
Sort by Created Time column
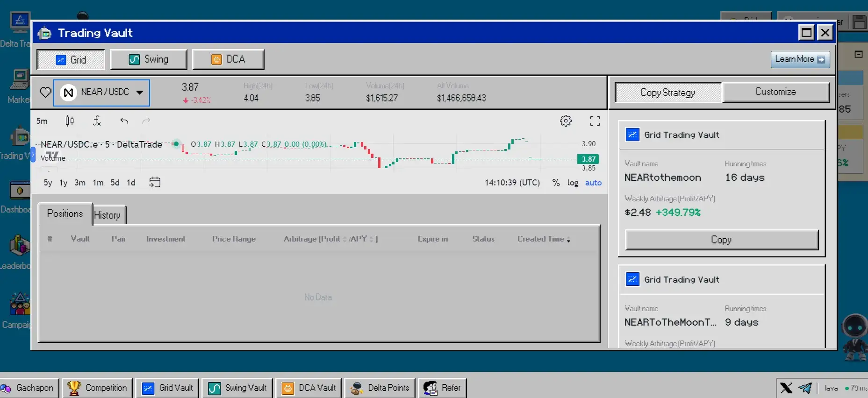[544, 239]
